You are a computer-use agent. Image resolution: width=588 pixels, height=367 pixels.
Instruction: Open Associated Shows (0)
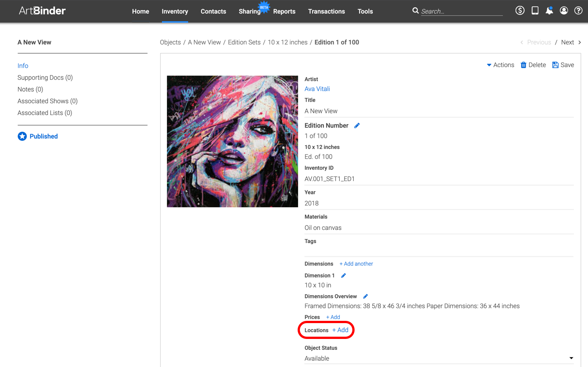click(x=47, y=101)
